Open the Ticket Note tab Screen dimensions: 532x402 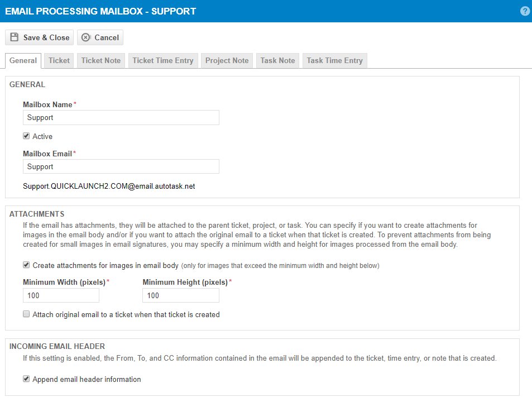100,60
